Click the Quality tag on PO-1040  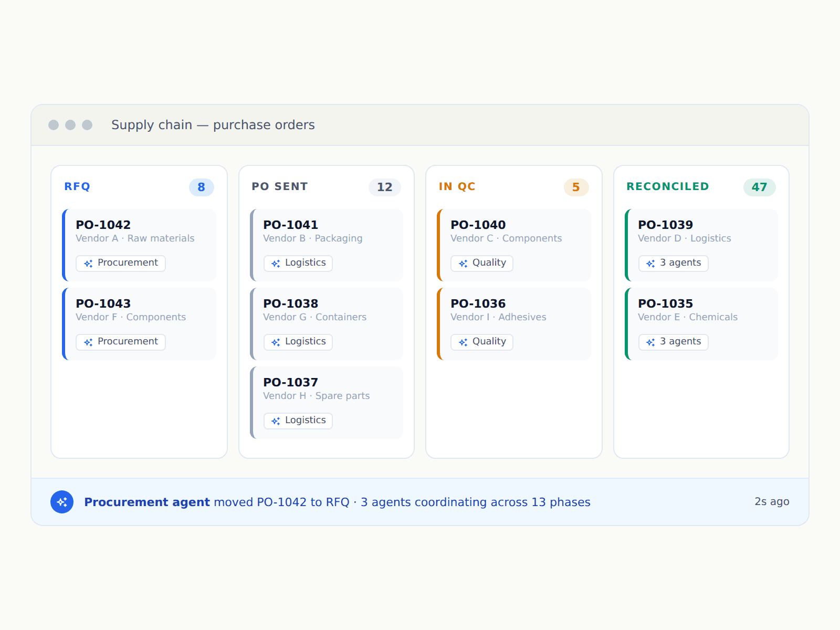click(482, 263)
